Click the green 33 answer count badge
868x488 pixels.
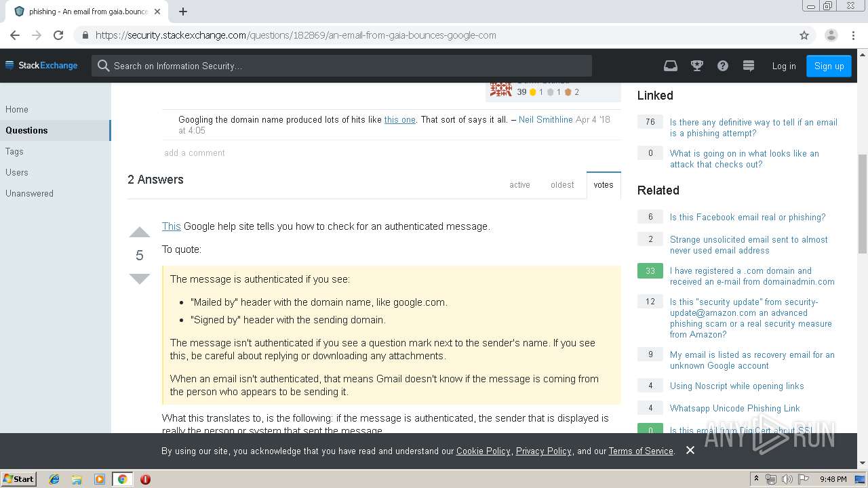click(x=650, y=270)
